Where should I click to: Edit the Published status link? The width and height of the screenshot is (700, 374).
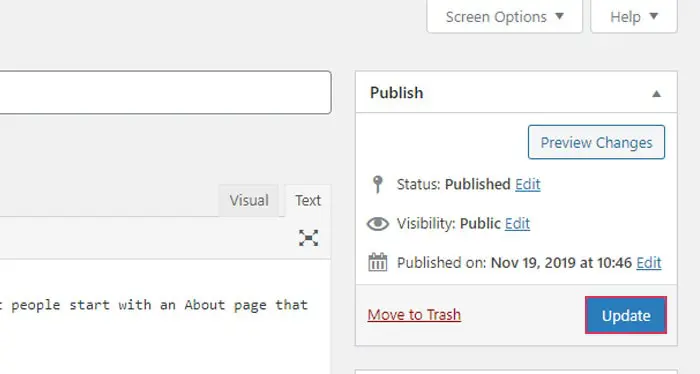[528, 184]
